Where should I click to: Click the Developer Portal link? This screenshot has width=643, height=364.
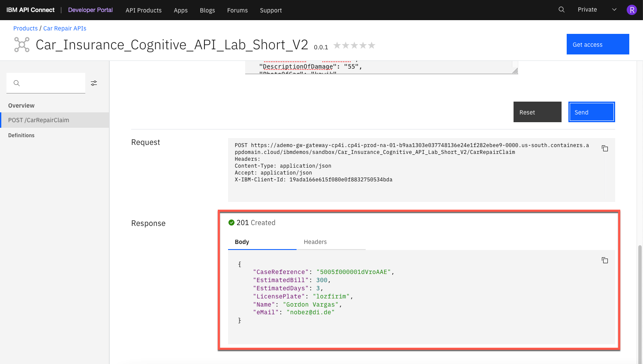90,10
